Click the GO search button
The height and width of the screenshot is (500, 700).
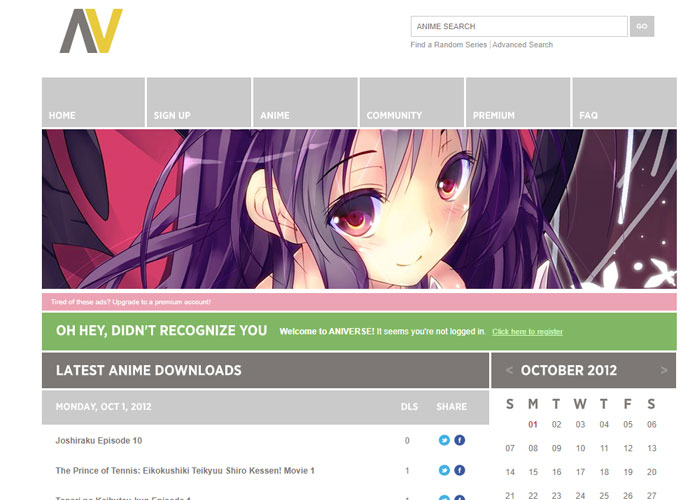coord(642,26)
